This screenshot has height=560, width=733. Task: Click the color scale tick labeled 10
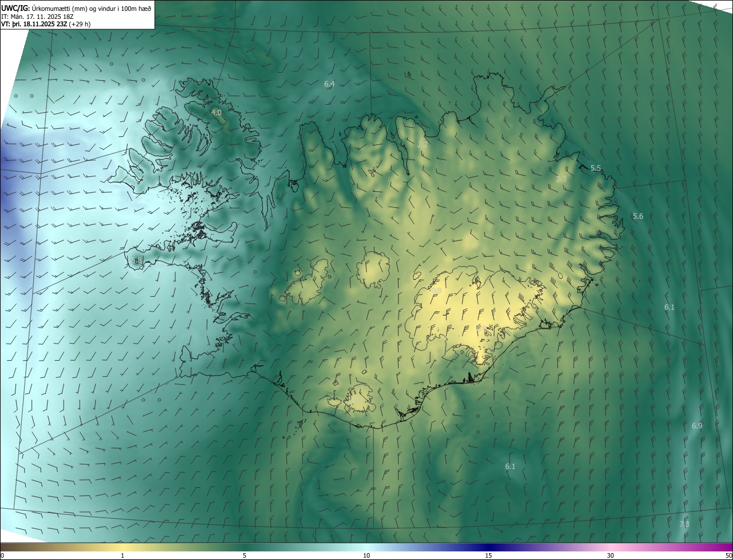366,556
